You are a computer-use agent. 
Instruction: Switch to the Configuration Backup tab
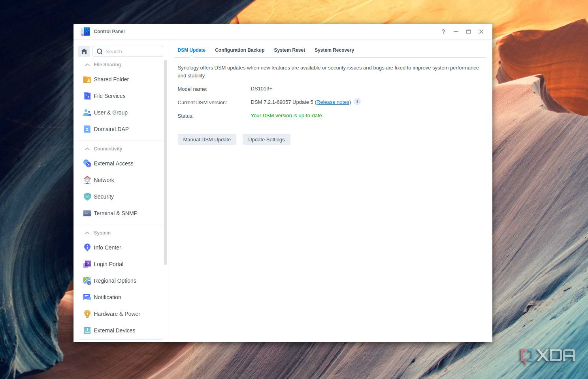[x=240, y=50]
